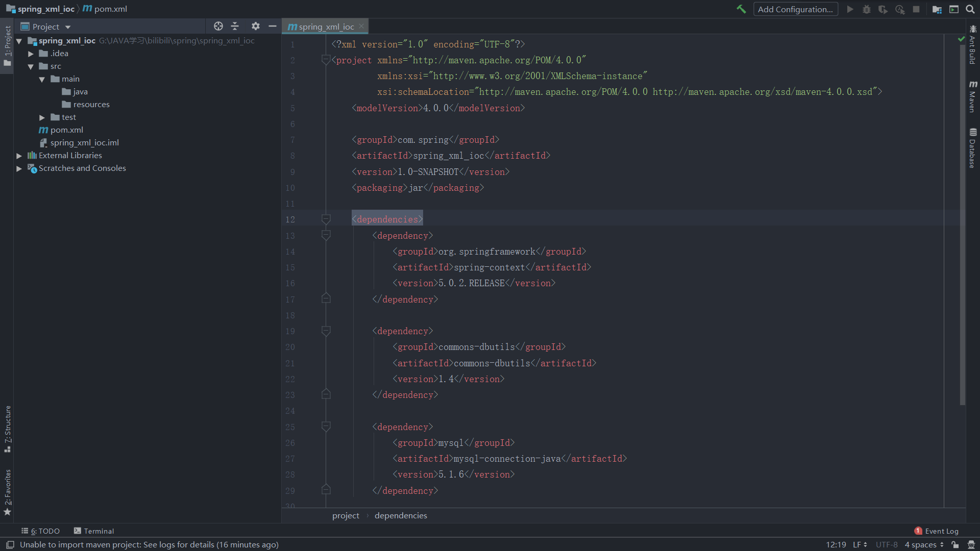Fold the dependencies tag at line 12
Image resolution: width=980 pixels, height=551 pixels.
click(326, 219)
